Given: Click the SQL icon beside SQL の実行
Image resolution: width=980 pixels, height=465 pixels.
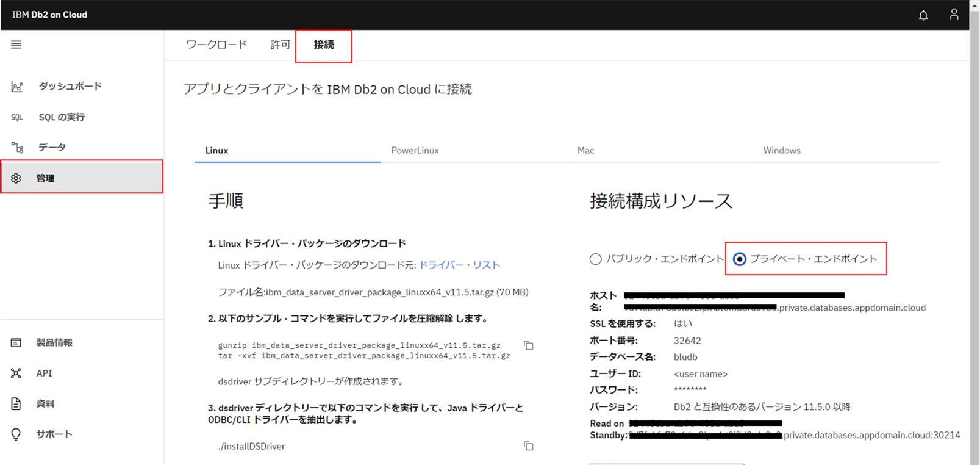Looking at the screenshot, I should point(17,117).
